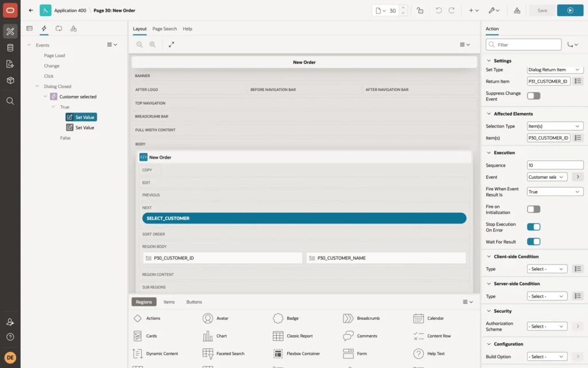The height and width of the screenshot is (368, 588).
Task: Open Return Item list of values
Action: (x=578, y=81)
